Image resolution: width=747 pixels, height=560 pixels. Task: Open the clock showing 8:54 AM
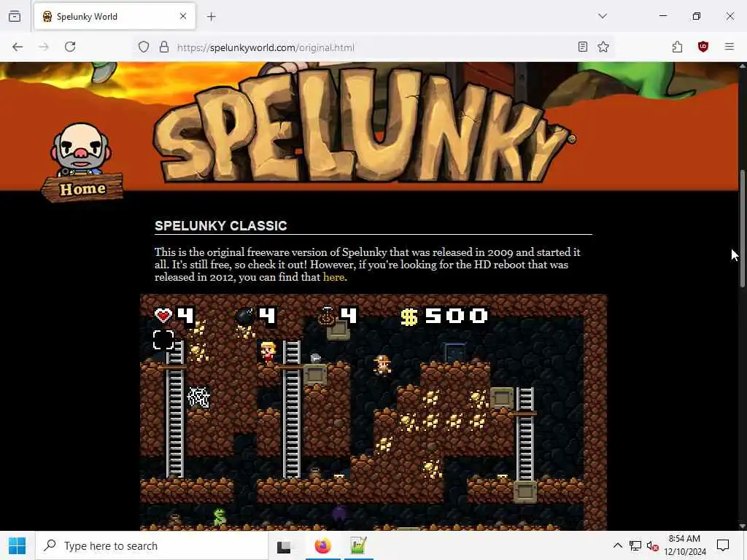(685, 545)
